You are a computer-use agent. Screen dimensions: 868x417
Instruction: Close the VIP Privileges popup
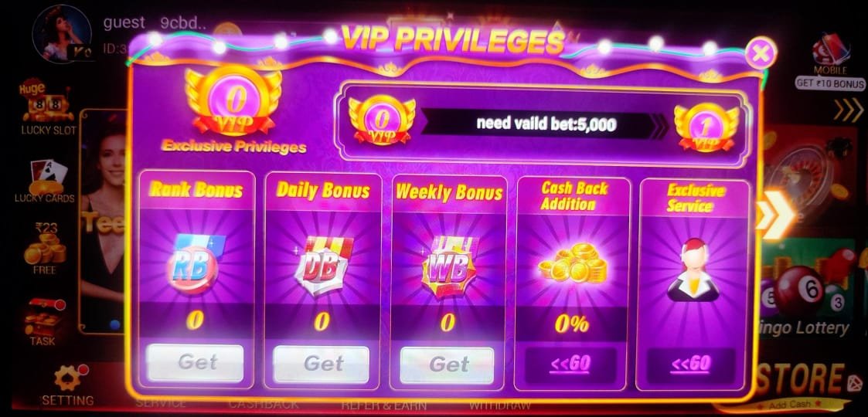pyautogui.click(x=761, y=53)
